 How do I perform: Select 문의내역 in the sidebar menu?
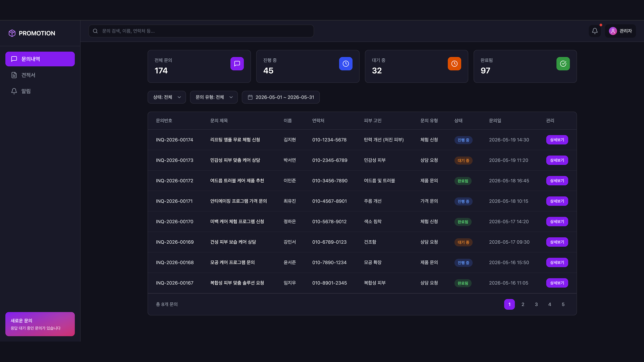(40, 59)
